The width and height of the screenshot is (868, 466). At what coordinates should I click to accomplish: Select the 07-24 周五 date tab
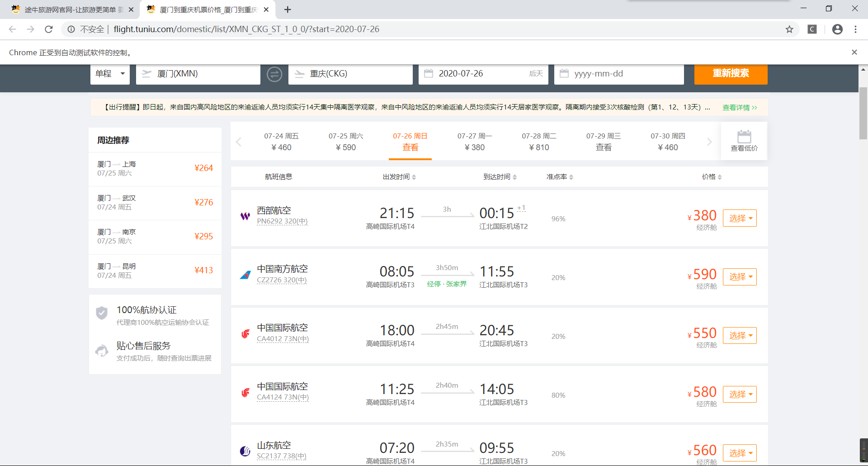[x=281, y=142]
